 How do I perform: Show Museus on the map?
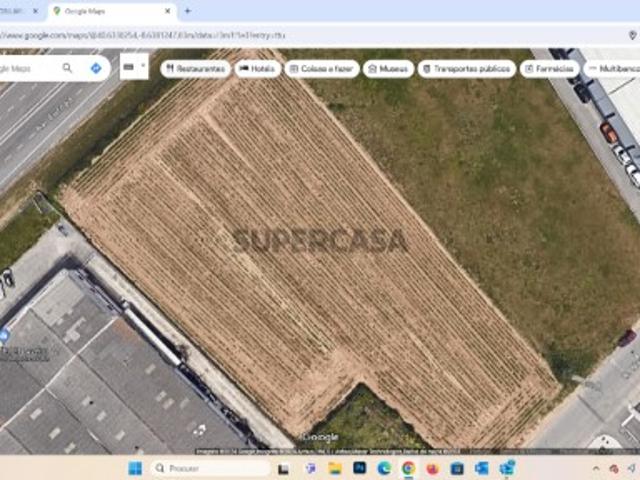click(389, 69)
